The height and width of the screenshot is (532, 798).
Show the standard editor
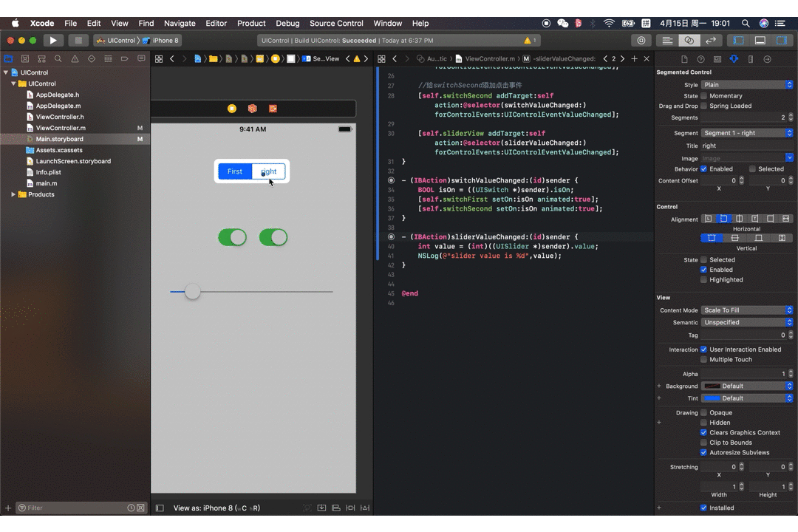[667, 40]
